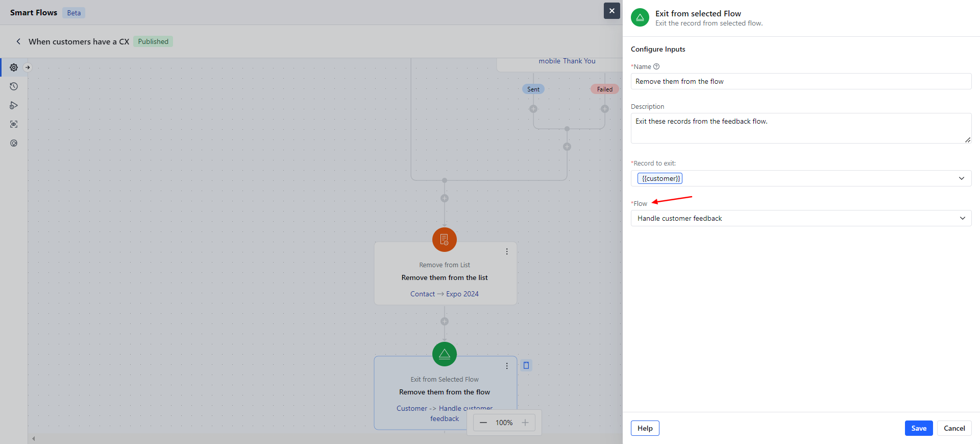Expand the Record to exit dropdown arrow
Image resolution: width=980 pixels, height=444 pixels.
point(962,178)
